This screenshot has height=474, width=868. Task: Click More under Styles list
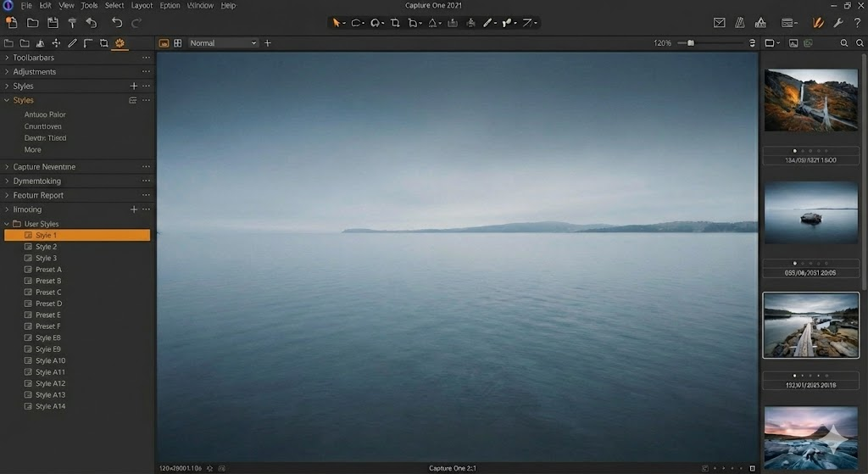tap(33, 150)
